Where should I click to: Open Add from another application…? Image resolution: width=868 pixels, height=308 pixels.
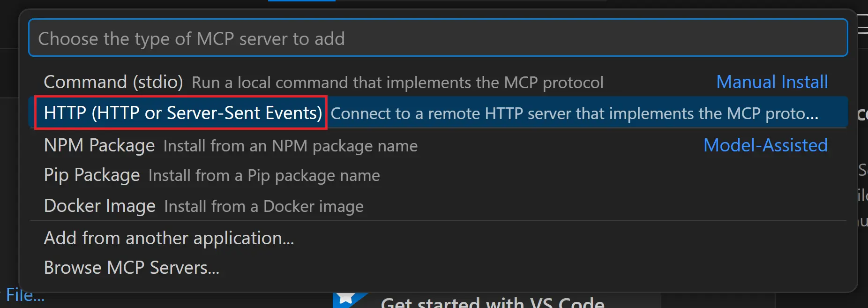coord(169,238)
